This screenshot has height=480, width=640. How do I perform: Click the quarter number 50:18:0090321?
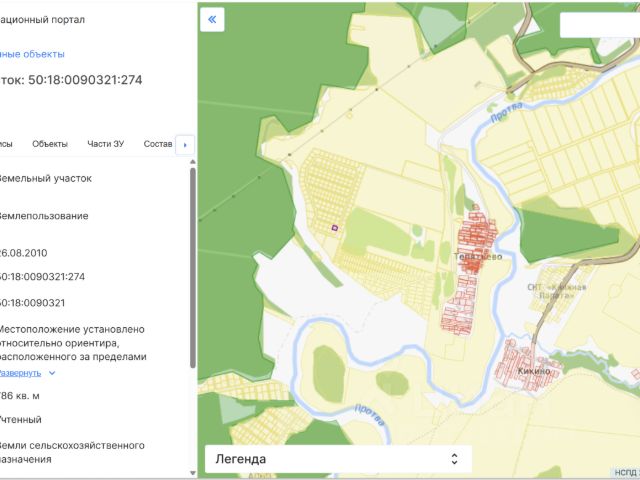(x=32, y=303)
